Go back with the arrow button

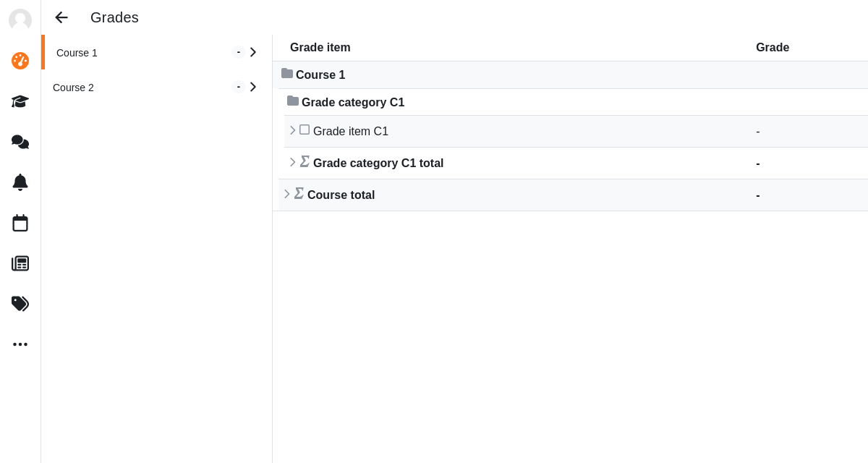coord(61,17)
